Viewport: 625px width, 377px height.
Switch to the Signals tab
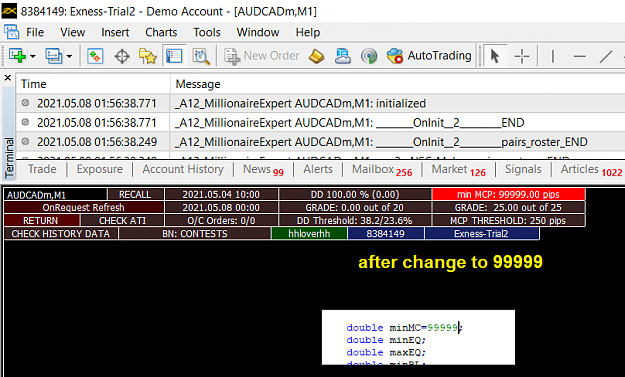tap(523, 169)
